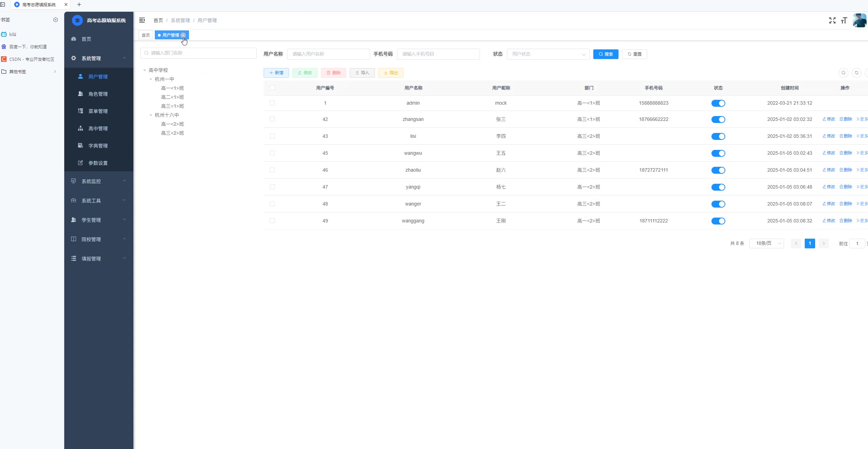
Task: Open 用户管理 in the sidebar
Action: pos(99,77)
